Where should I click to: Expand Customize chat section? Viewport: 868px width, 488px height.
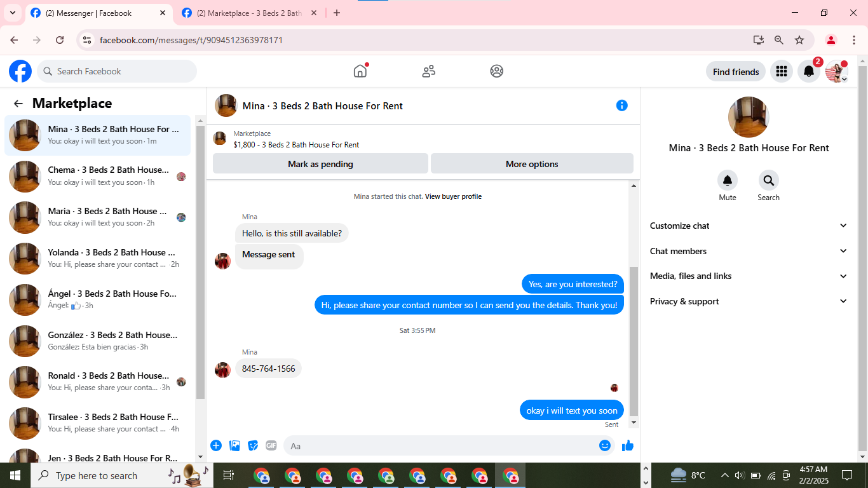pyautogui.click(x=749, y=226)
